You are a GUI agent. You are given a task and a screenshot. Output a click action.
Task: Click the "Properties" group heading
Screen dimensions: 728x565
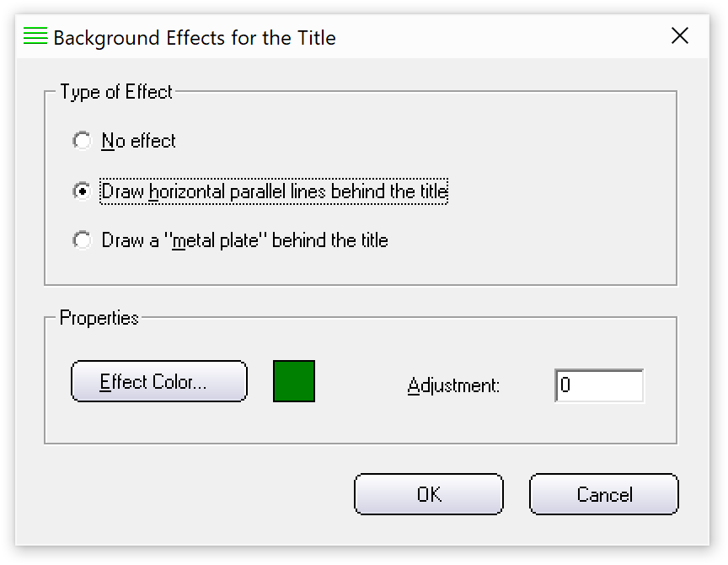pyautogui.click(x=99, y=318)
